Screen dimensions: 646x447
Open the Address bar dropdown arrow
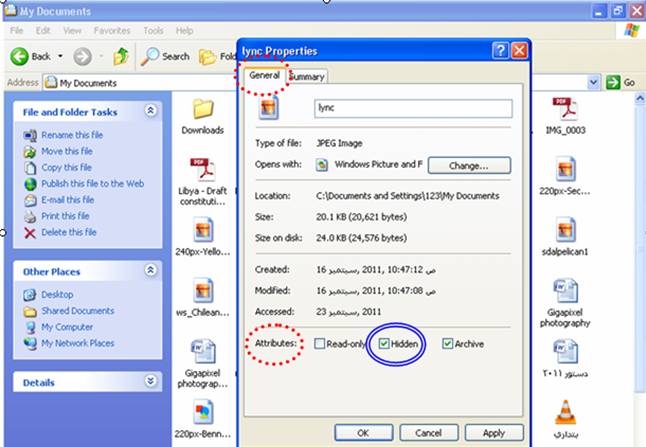pos(593,82)
